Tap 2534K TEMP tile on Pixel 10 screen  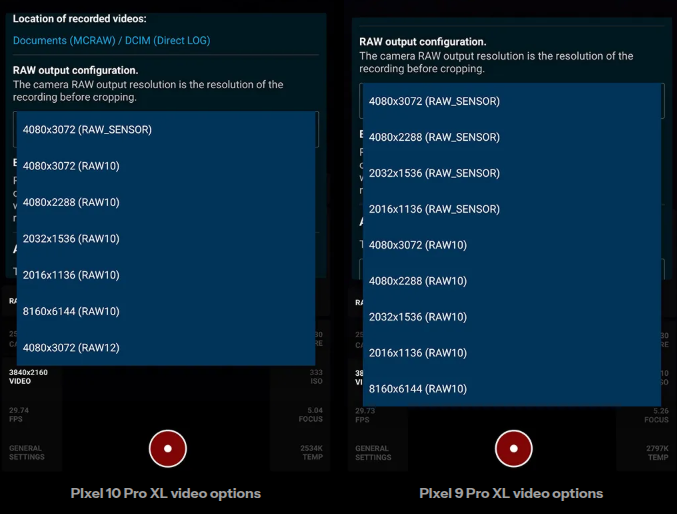tap(311, 452)
